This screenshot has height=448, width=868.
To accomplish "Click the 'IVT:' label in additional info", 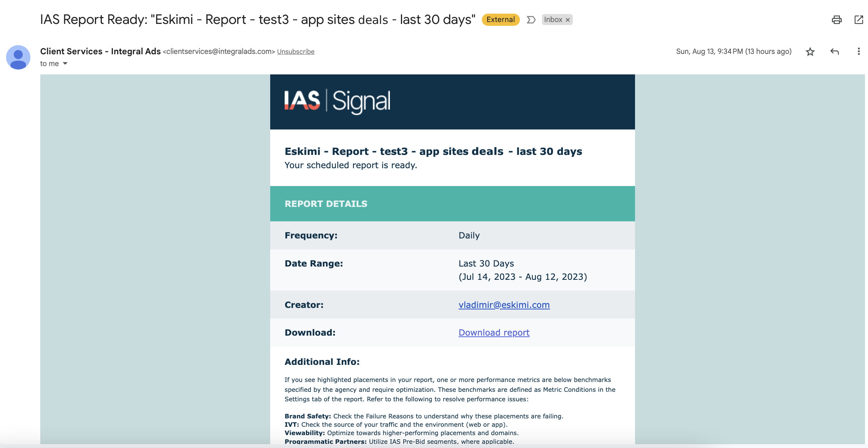I will click(292, 424).
